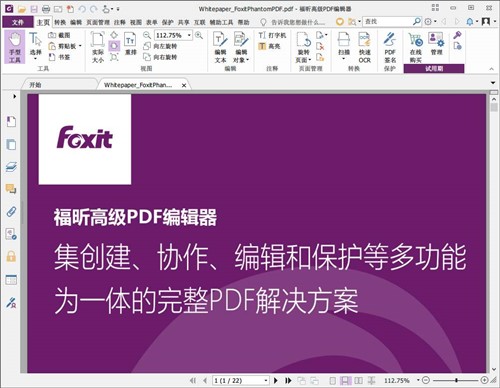The width and height of the screenshot is (500, 388).
Task: Open the ribbon zoom 112.75% dropdown
Action: [189, 35]
